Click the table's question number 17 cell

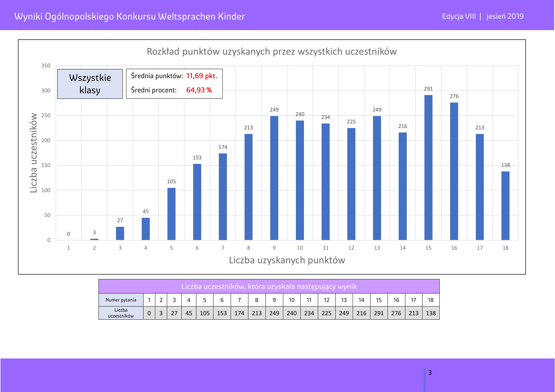(414, 300)
